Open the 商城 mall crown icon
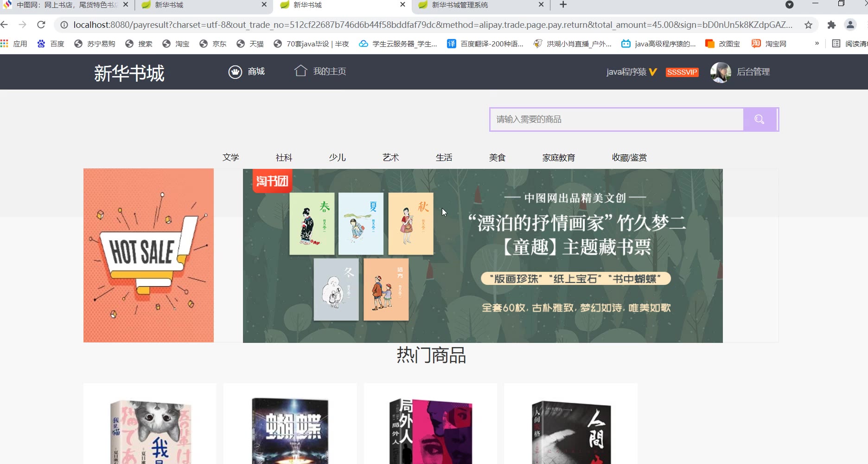The height and width of the screenshot is (464, 868). pyautogui.click(x=235, y=72)
